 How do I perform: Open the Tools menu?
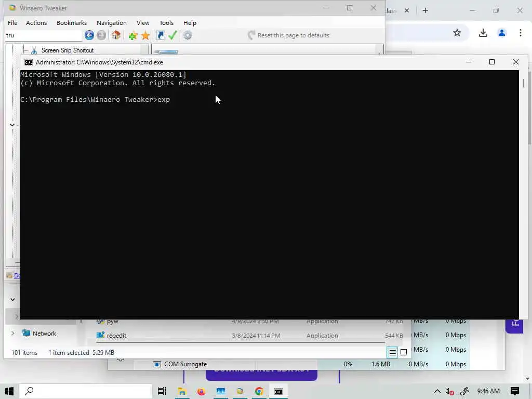(x=166, y=23)
